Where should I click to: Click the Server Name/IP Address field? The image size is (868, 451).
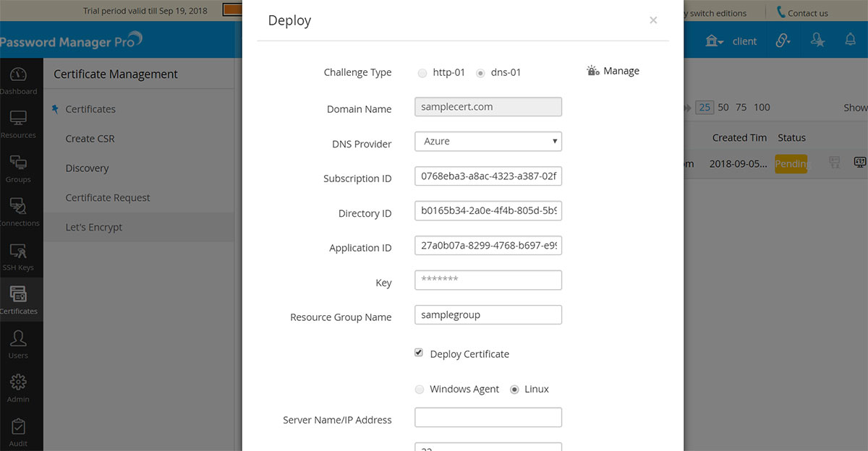(488, 418)
